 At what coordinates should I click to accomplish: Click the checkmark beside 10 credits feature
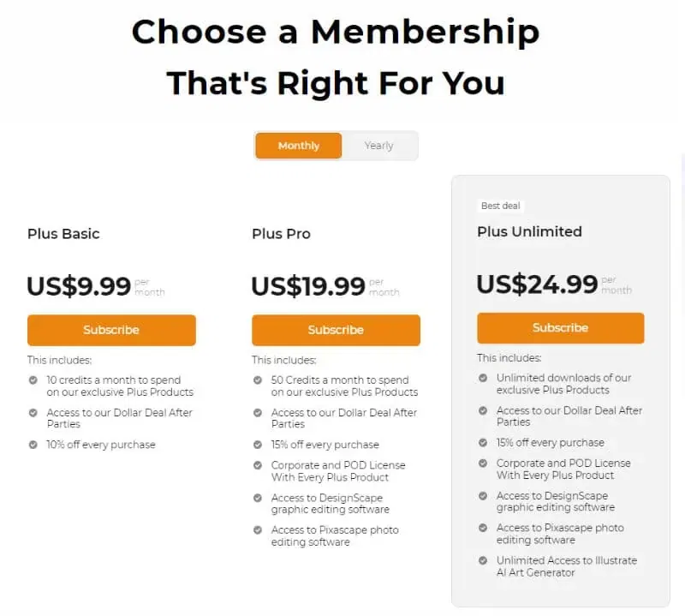[33, 380]
